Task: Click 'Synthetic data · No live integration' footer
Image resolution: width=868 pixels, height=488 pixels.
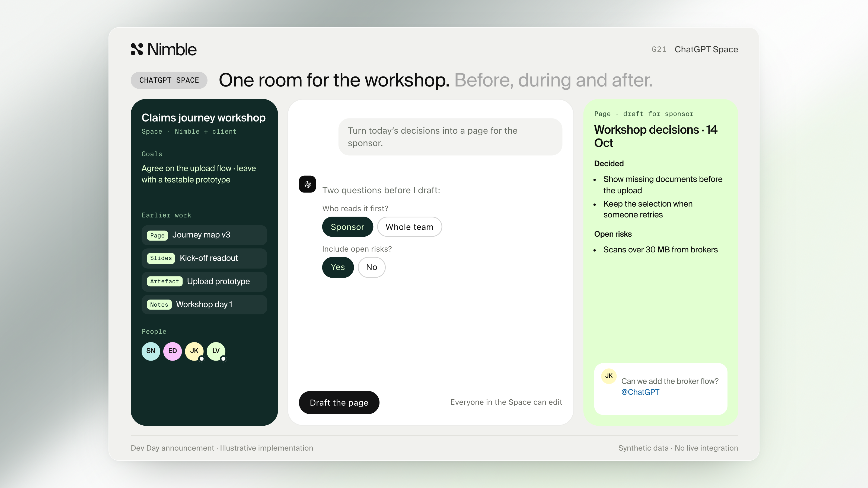Action: point(678,448)
